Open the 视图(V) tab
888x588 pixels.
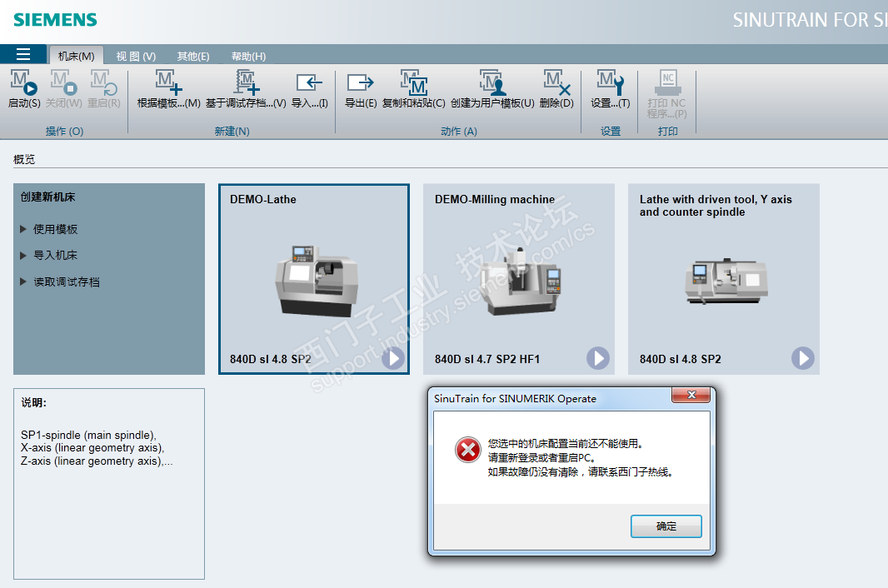pos(136,56)
